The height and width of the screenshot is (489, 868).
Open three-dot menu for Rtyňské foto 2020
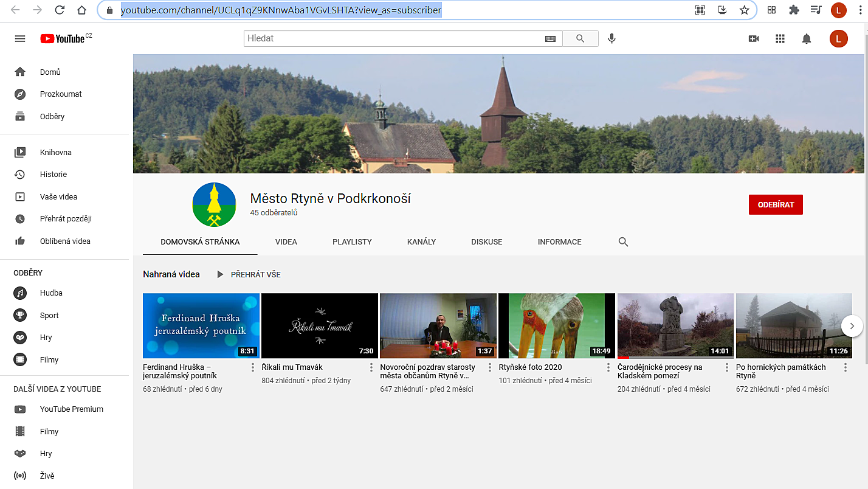(608, 367)
